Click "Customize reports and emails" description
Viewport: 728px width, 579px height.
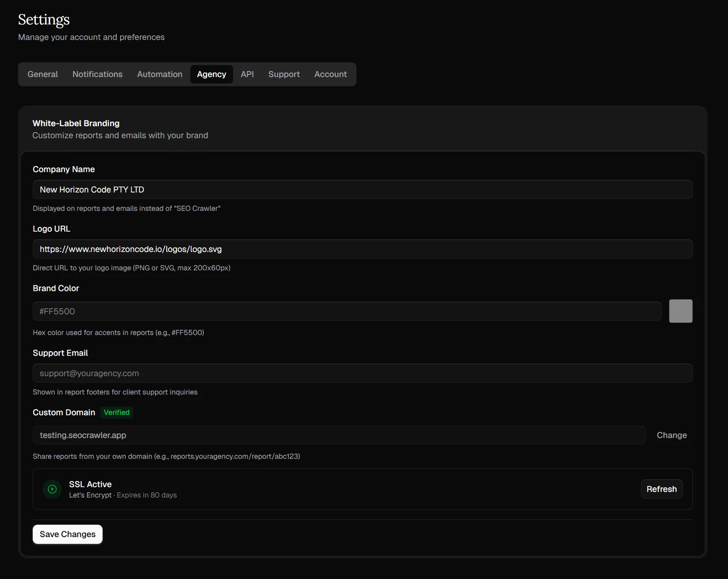[120, 136]
